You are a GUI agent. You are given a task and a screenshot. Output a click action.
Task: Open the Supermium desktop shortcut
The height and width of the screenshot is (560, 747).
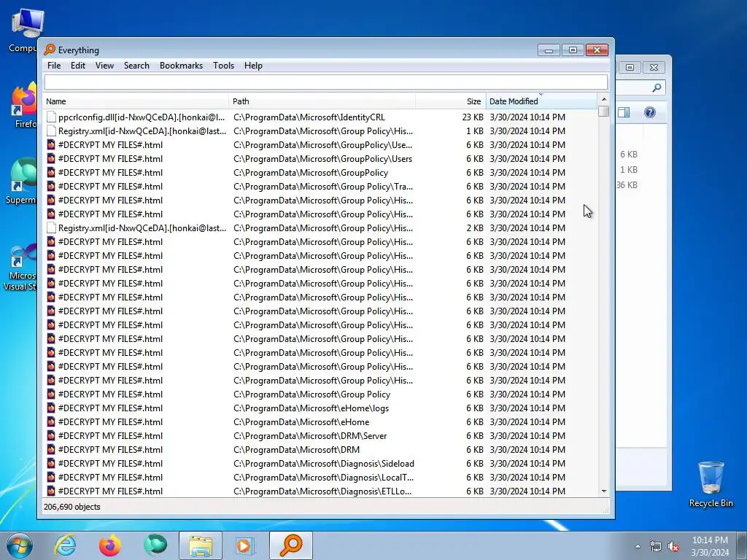pos(22,181)
